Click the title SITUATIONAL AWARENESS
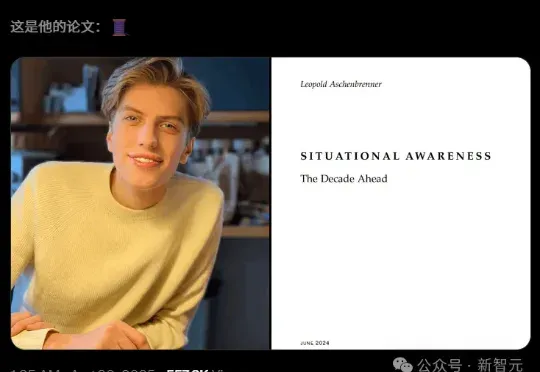This screenshot has height=372, width=540. click(396, 156)
